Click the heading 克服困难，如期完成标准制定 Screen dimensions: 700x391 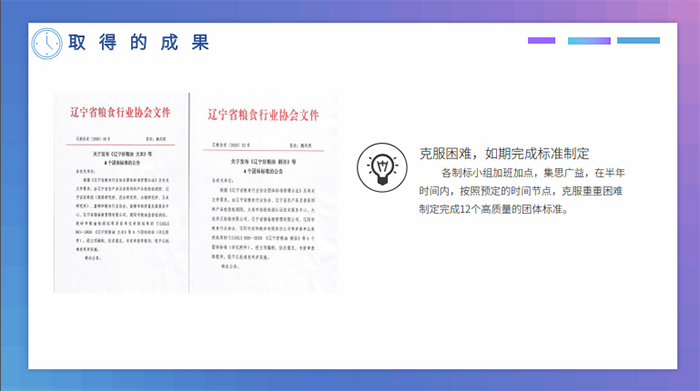(x=504, y=154)
